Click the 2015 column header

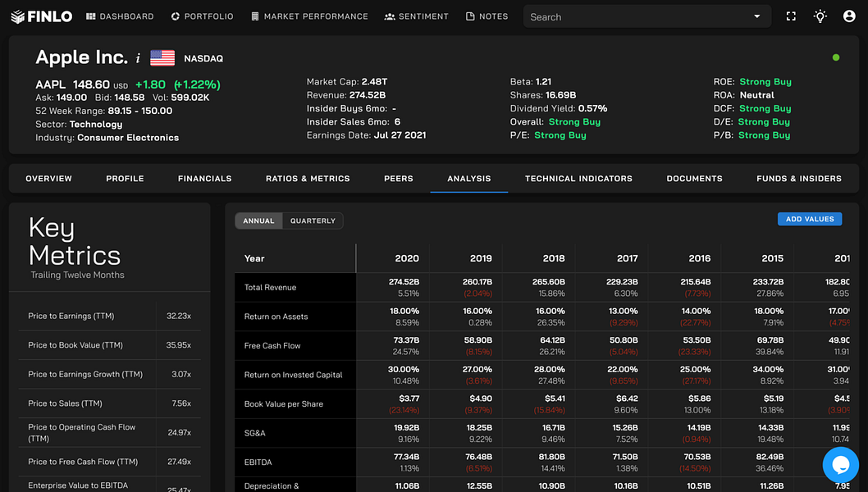[772, 258]
